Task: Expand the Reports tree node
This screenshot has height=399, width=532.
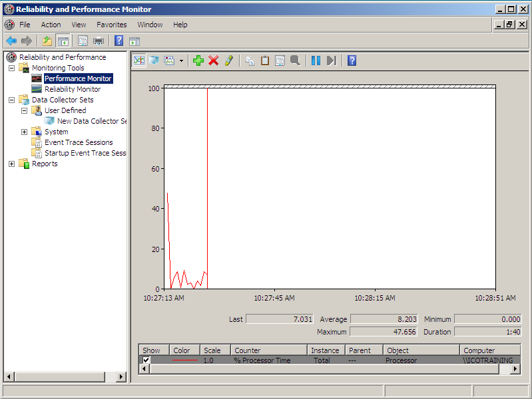Action: click(x=11, y=164)
